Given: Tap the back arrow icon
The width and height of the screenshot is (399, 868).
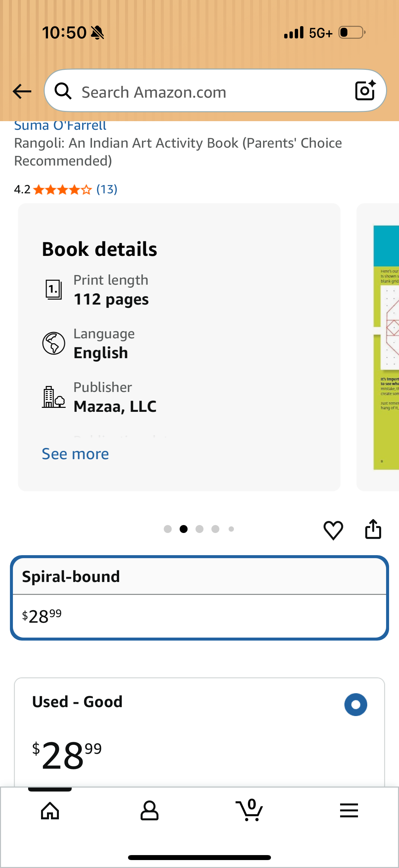Looking at the screenshot, I should tap(22, 91).
